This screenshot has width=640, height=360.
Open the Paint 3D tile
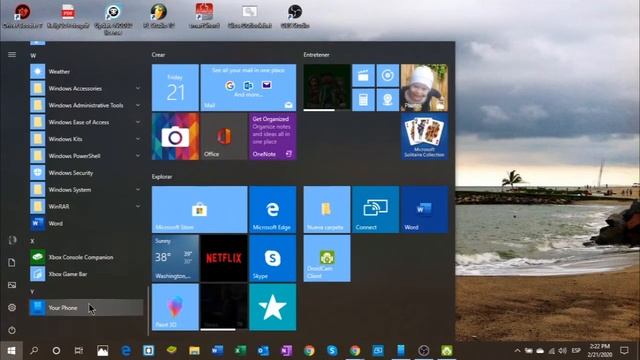[x=175, y=307]
